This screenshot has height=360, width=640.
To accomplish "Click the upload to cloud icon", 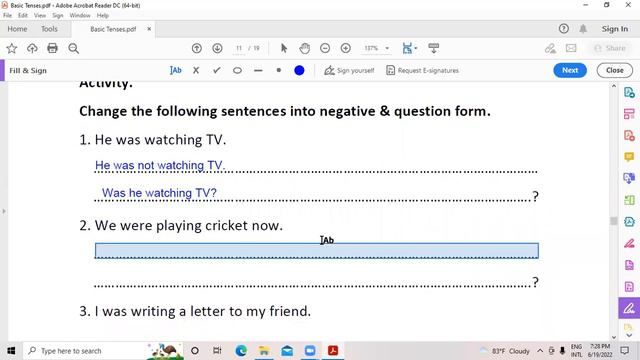I will tap(32, 49).
